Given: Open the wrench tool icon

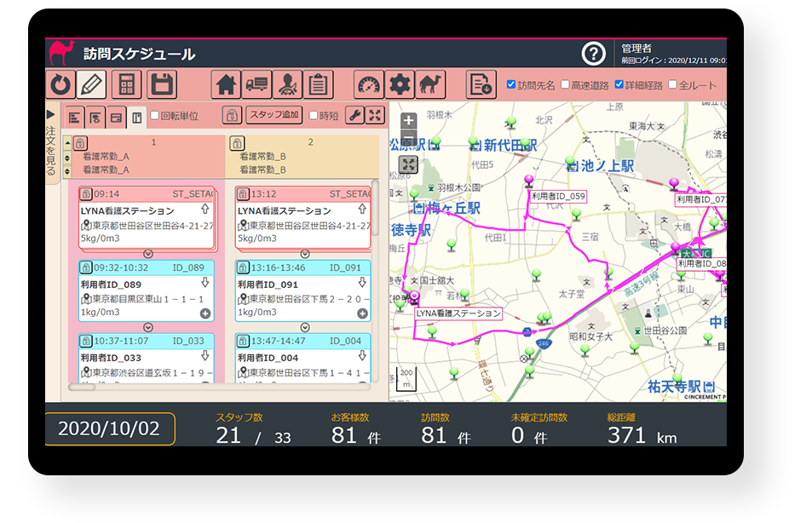Looking at the screenshot, I should click(354, 115).
